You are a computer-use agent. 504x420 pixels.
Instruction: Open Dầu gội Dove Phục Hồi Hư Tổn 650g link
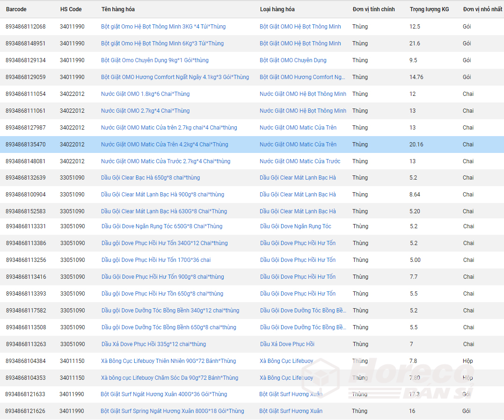click(162, 294)
